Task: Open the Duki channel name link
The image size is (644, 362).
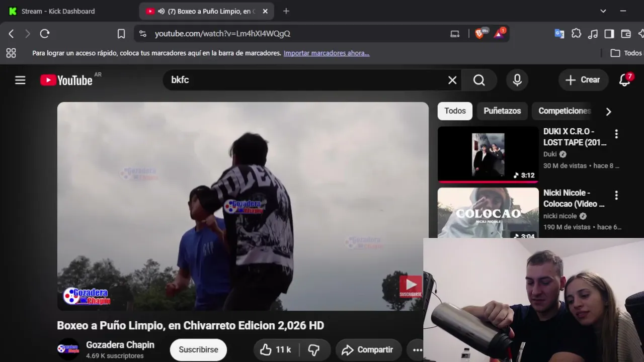Action: pyautogui.click(x=550, y=154)
